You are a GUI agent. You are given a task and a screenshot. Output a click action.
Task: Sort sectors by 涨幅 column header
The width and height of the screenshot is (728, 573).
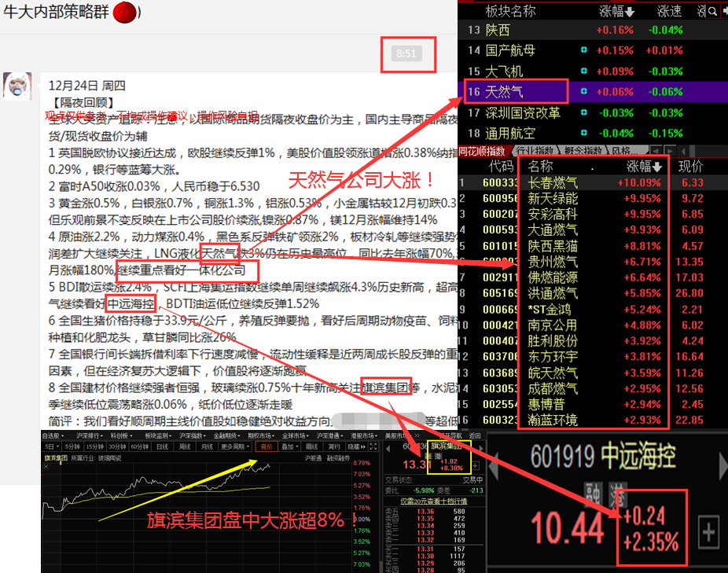[616, 11]
